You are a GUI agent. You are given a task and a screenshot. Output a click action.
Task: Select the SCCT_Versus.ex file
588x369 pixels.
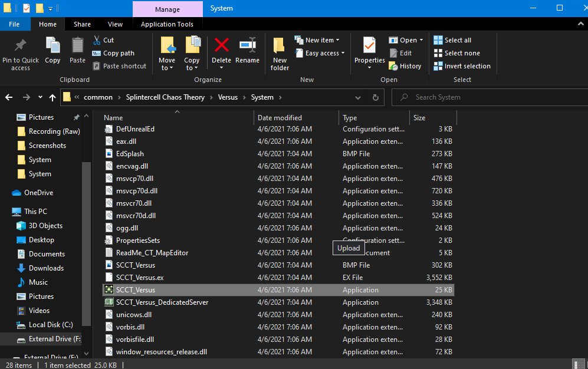278,277
